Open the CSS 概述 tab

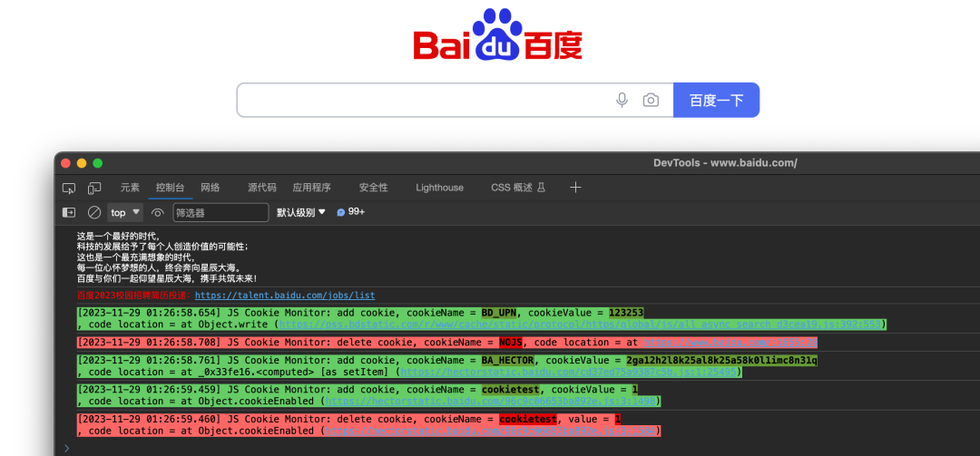[x=518, y=188]
